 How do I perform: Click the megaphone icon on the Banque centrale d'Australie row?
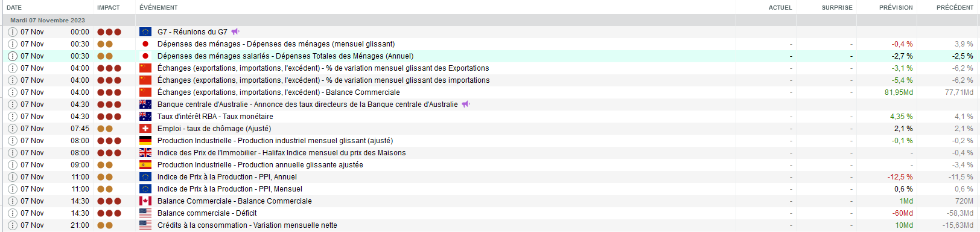(x=466, y=105)
